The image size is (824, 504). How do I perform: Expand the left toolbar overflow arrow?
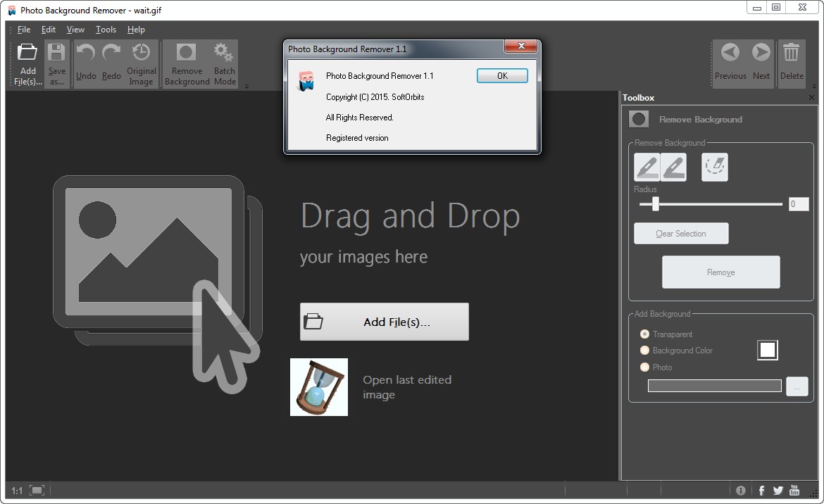pos(246,87)
